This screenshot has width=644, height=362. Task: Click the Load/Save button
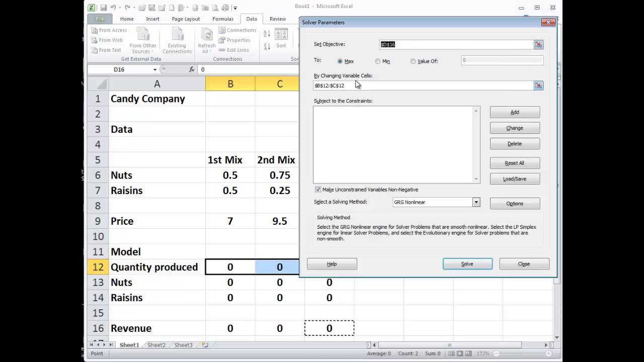(x=515, y=178)
